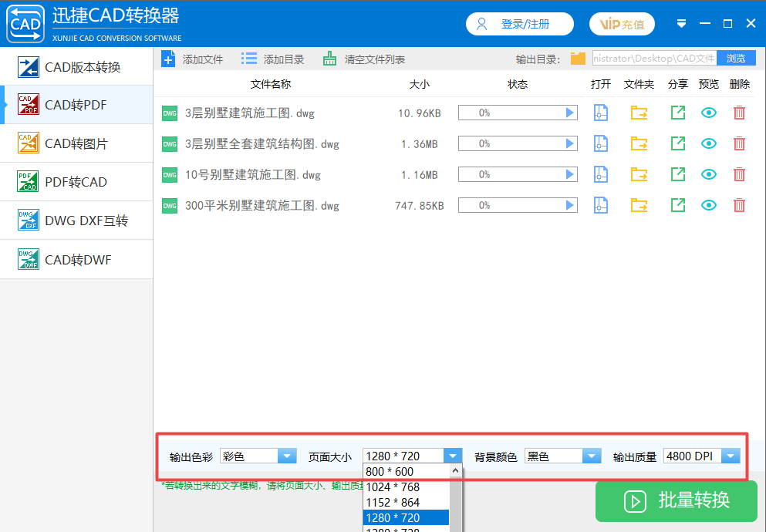The width and height of the screenshot is (766, 532).
Task: Open the folder for 10号别墅建筑施工图.dwg
Action: point(639,175)
